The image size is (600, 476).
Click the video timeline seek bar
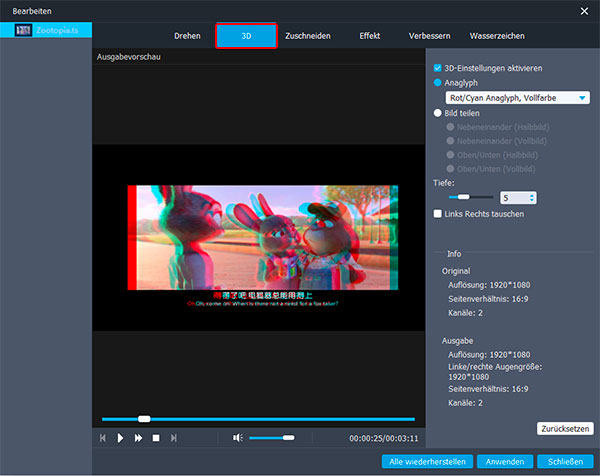pos(258,419)
